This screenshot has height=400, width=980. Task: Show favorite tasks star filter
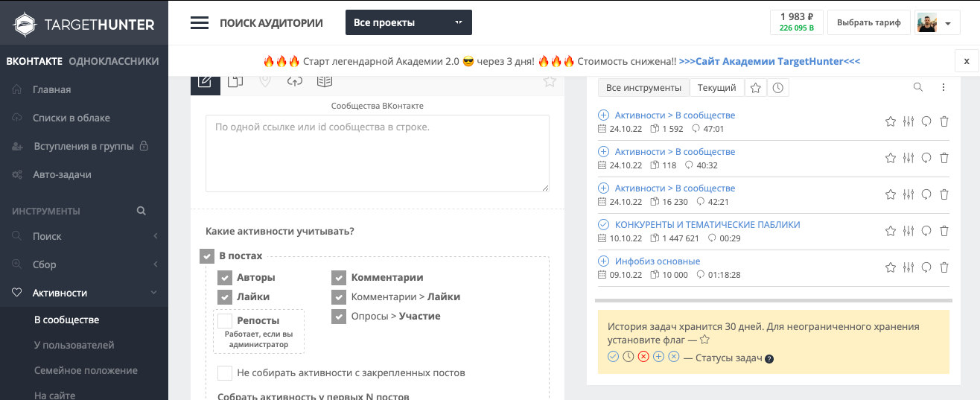pos(755,88)
